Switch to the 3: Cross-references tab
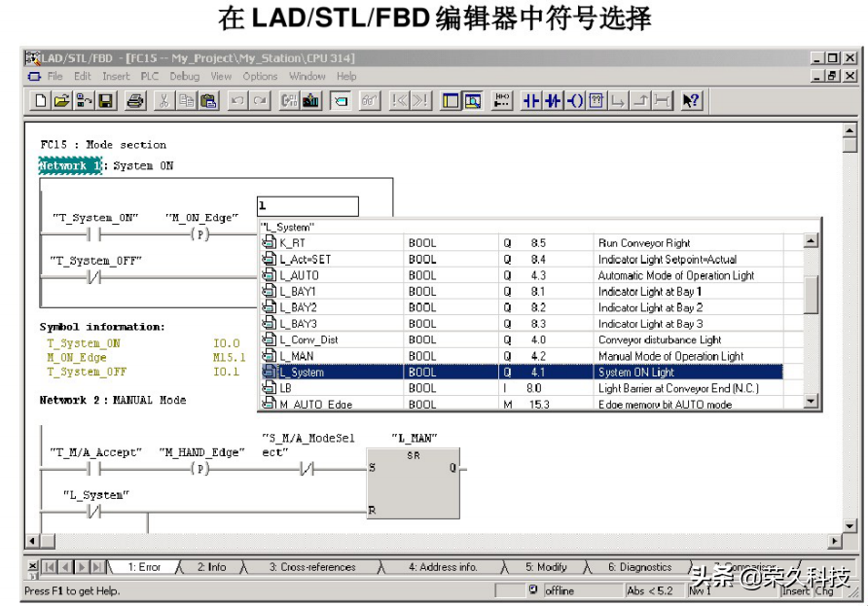Viewport: 868px width, 606px height. pos(312,567)
